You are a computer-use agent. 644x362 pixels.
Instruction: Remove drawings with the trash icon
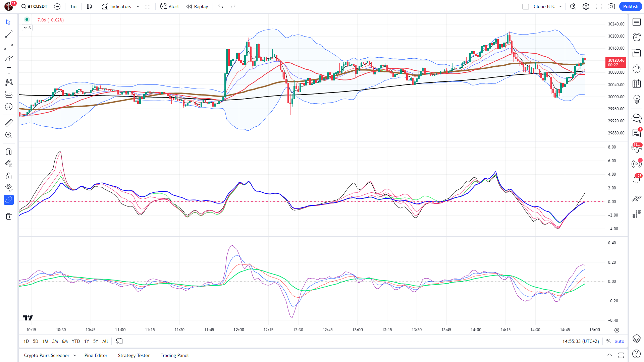[9, 216]
